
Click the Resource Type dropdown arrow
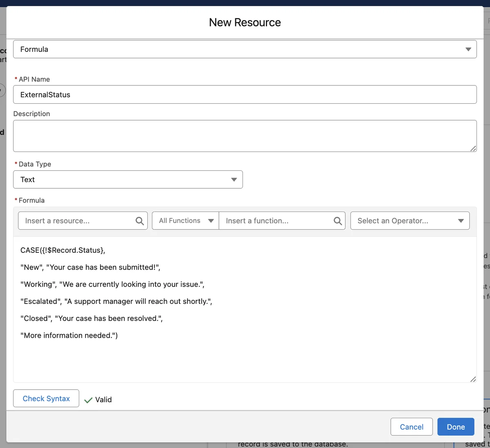(x=468, y=49)
